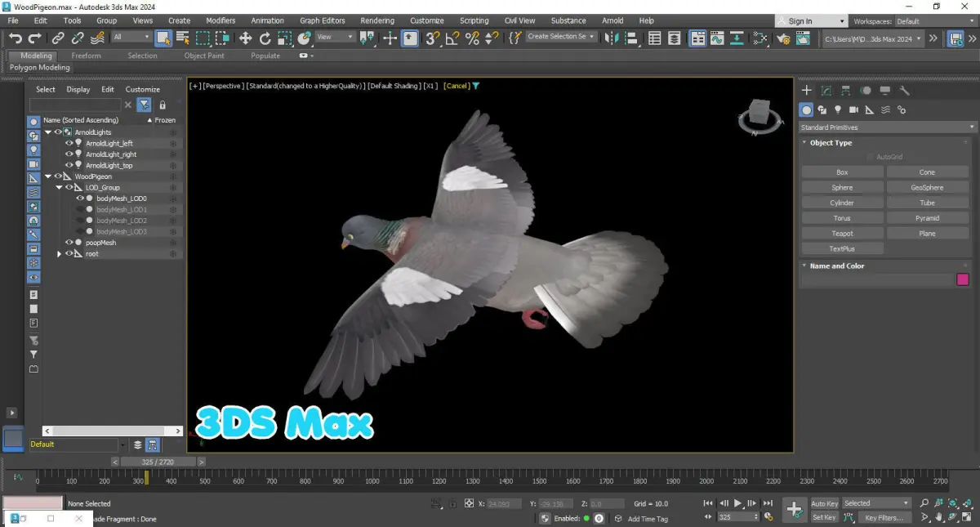Open the reference coordinate View dropdown
980x527 pixels.
coord(336,38)
